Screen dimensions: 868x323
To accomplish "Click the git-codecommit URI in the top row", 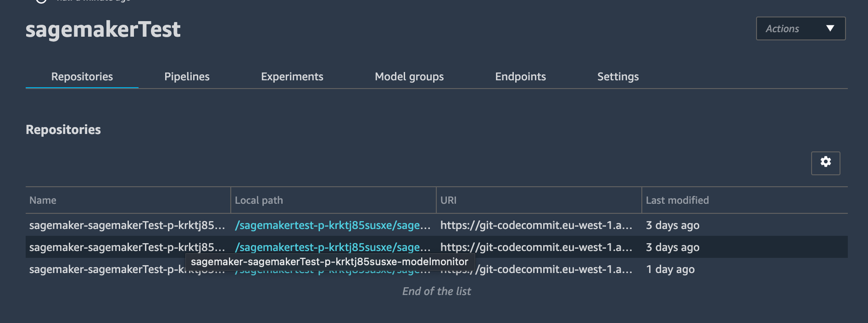I will point(536,225).
